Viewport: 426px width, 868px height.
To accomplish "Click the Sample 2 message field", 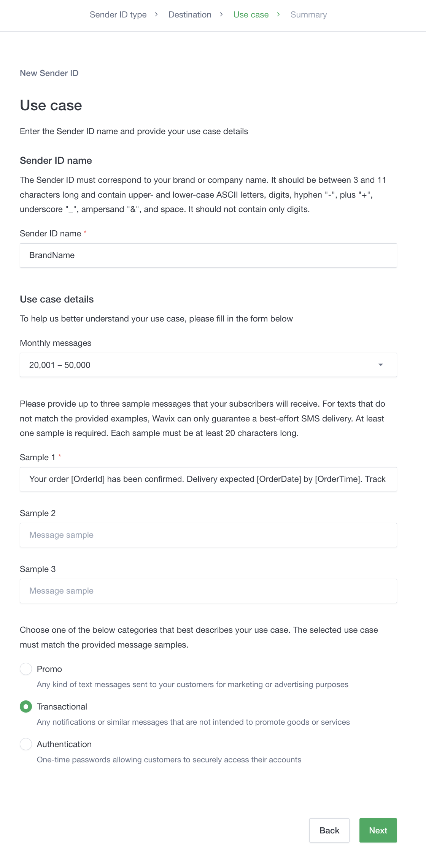I will (x=208, y=535).
